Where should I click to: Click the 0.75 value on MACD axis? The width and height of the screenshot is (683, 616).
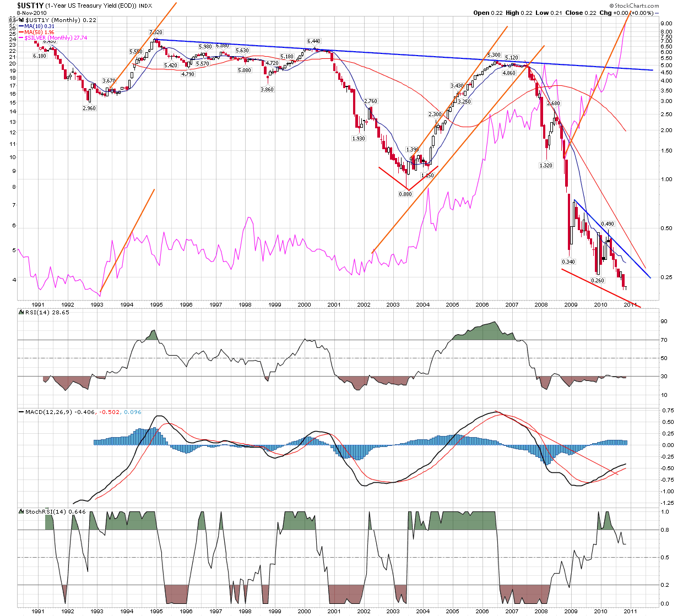point(667,411)
